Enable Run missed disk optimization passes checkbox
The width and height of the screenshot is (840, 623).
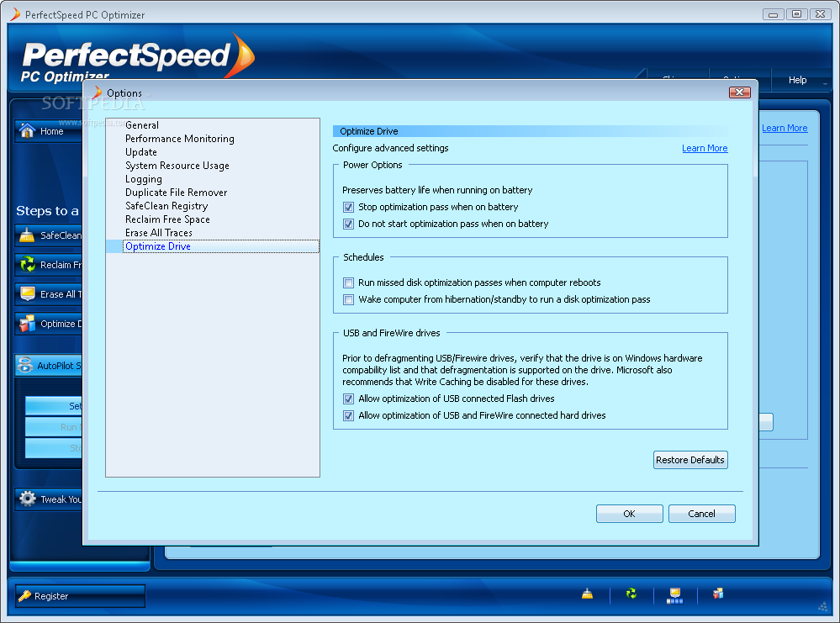click(x=349, y=282)
